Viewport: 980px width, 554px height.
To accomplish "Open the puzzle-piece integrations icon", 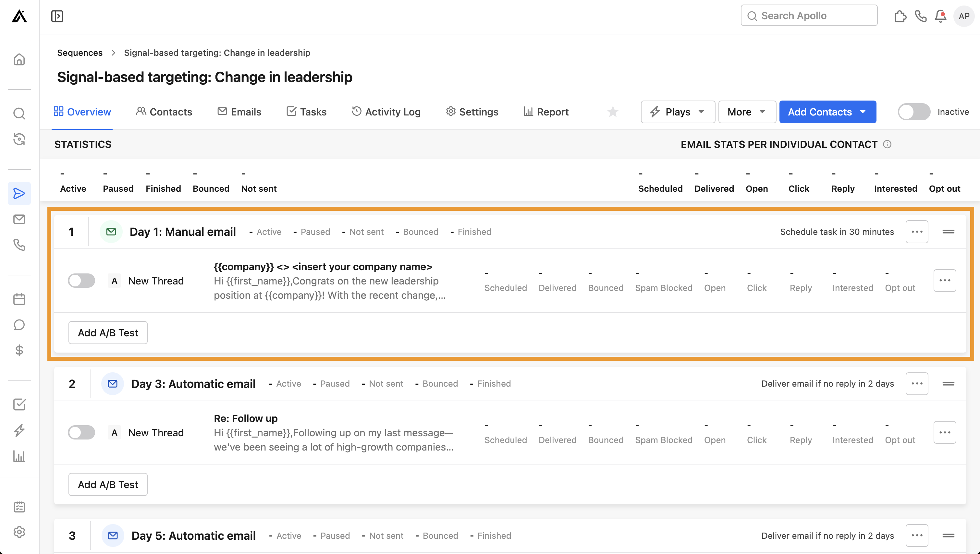I will pos(900,16).
